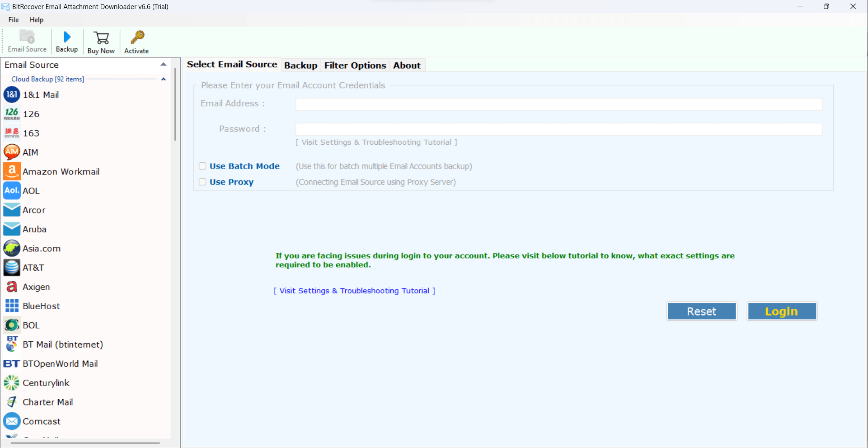Open the Visit Settings & Troubleshooting Tutorial link
Image resolution: width=868 pixels, height=448 pixels.
(x=354, y=291)
